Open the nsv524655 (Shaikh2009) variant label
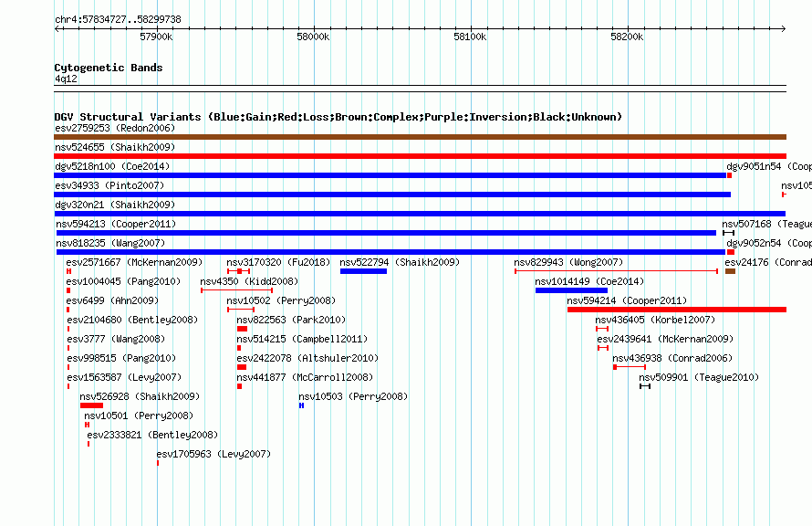Image resolution: width=812 pixels, height=526 pixels. 115,147
